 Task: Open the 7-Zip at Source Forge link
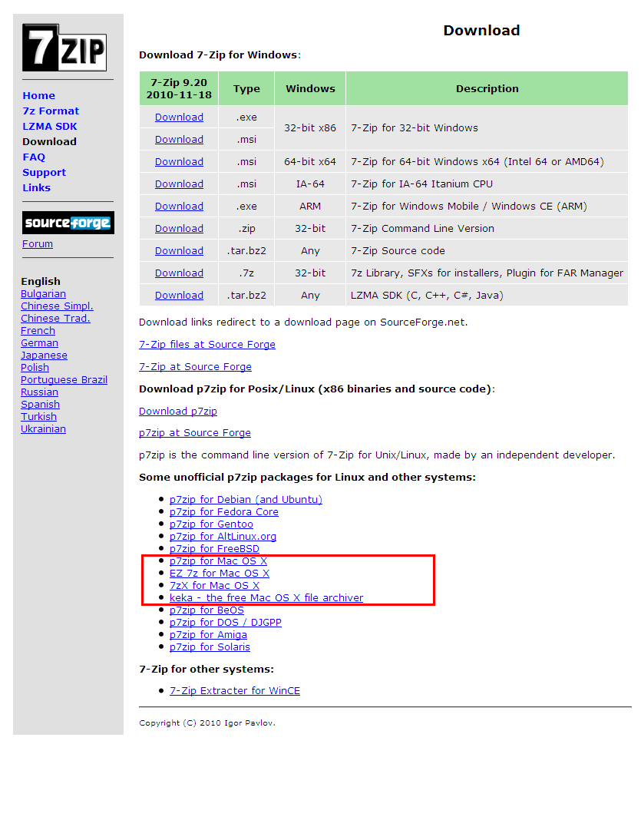tap(195, 367)
